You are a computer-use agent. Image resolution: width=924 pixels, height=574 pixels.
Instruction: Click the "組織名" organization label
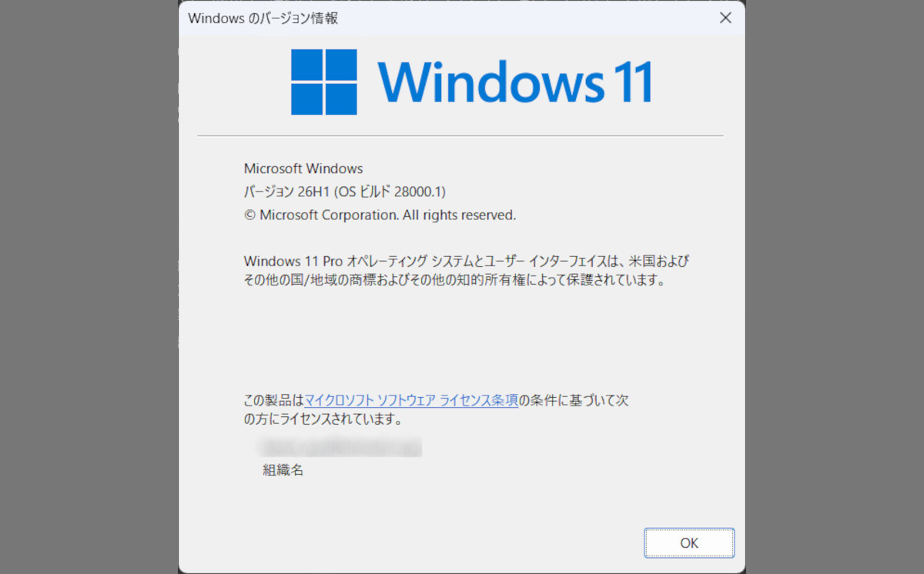pyautogui.click(x=283, y=470)
